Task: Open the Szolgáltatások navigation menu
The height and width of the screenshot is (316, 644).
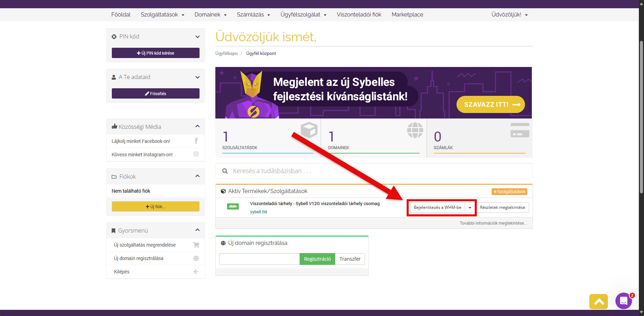Action: pyautogui.click(x=162, y=14)
